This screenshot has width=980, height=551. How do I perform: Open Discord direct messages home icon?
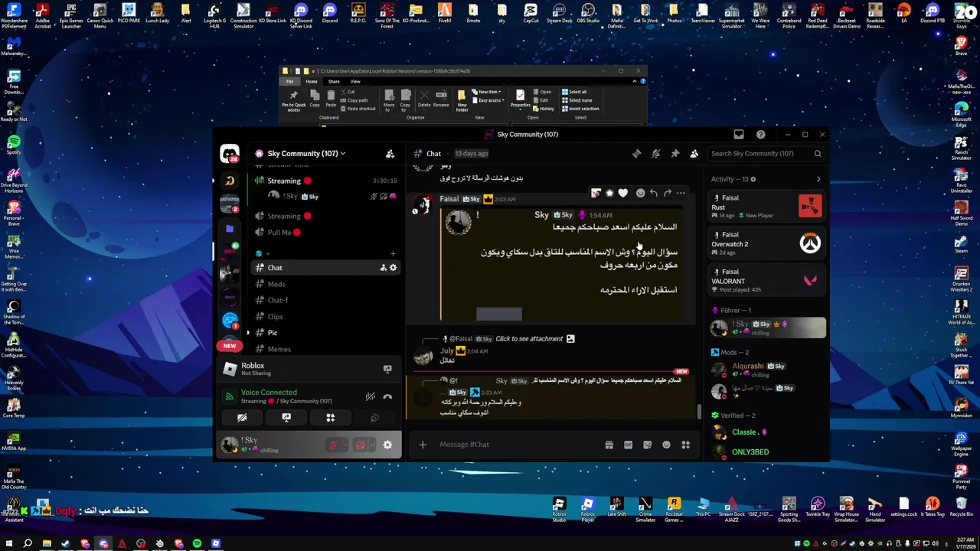click(230, 153)
